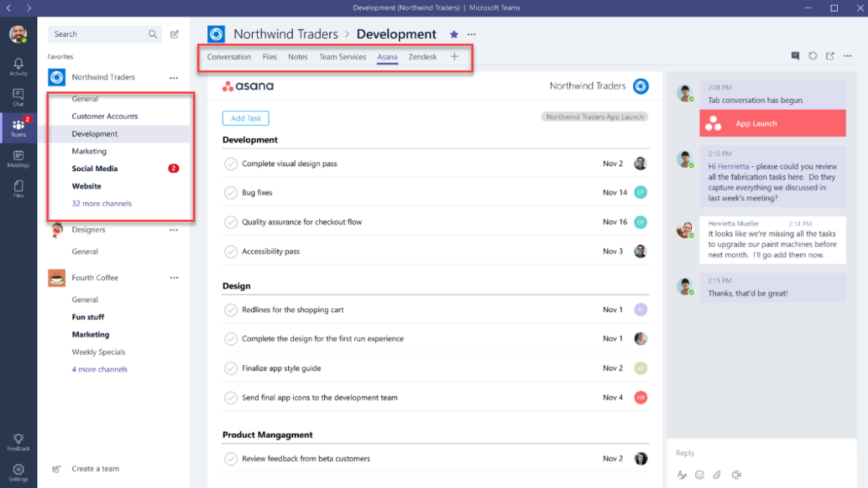Reload the Asana tab
The height and width of the screenshot is (488, 868).
[812, 56]
